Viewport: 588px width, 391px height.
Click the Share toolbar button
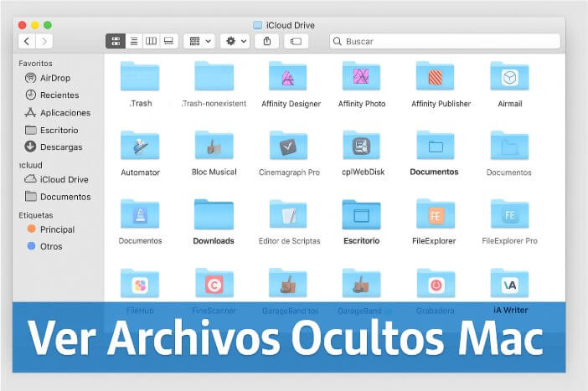(267, 41)
